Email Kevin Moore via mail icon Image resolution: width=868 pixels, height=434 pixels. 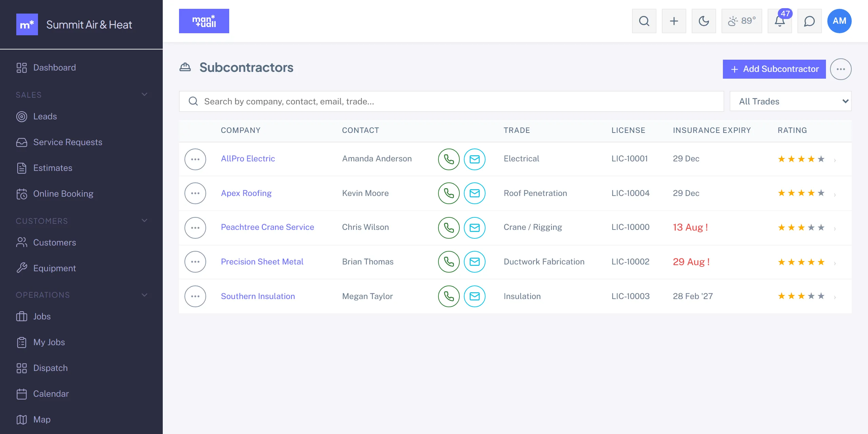475,193
